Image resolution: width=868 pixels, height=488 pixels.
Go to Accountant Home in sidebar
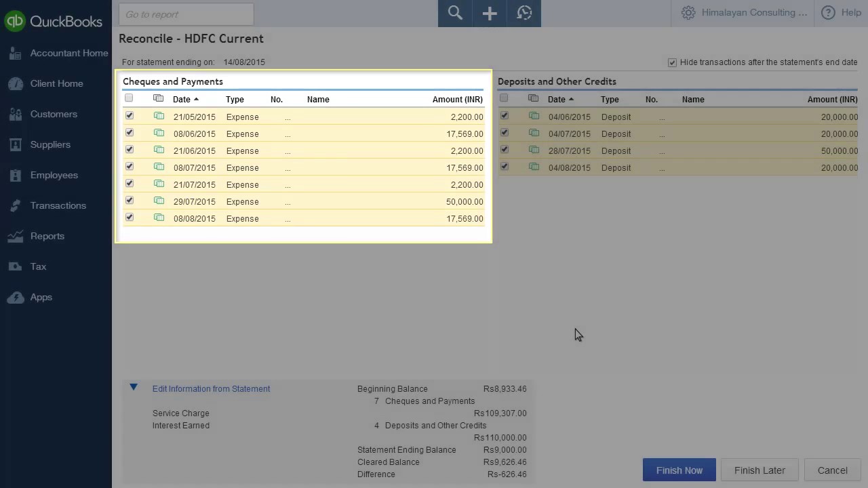[69, 54]
